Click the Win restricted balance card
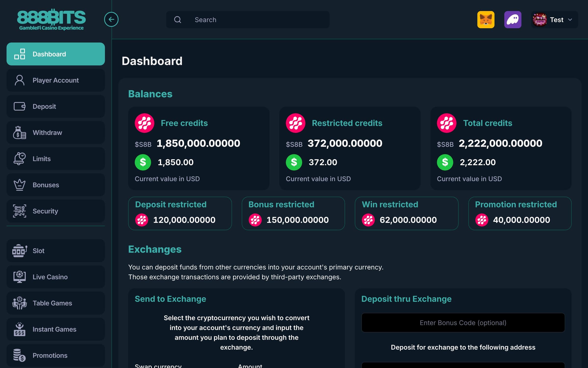The image size is (588, 368). click(406, 213)
